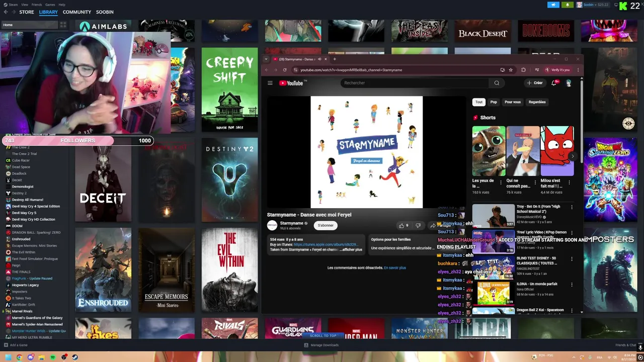Viewport: 644px width, 362px height.
Task: Click the YouTube search magnifier button
Action: pyautogui.click(x=497, y=83)
